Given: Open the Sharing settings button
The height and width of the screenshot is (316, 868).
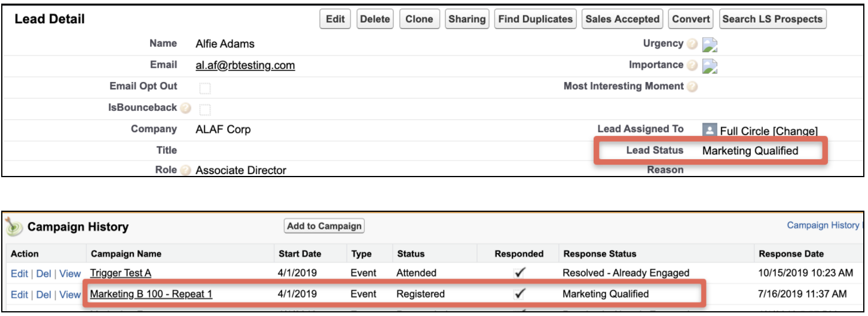Looking at the screenshot, I should point(467,19).
